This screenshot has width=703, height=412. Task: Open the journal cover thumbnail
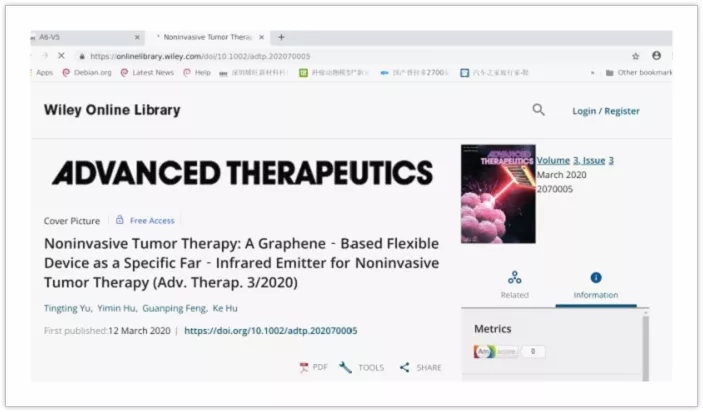click(498, 194)
